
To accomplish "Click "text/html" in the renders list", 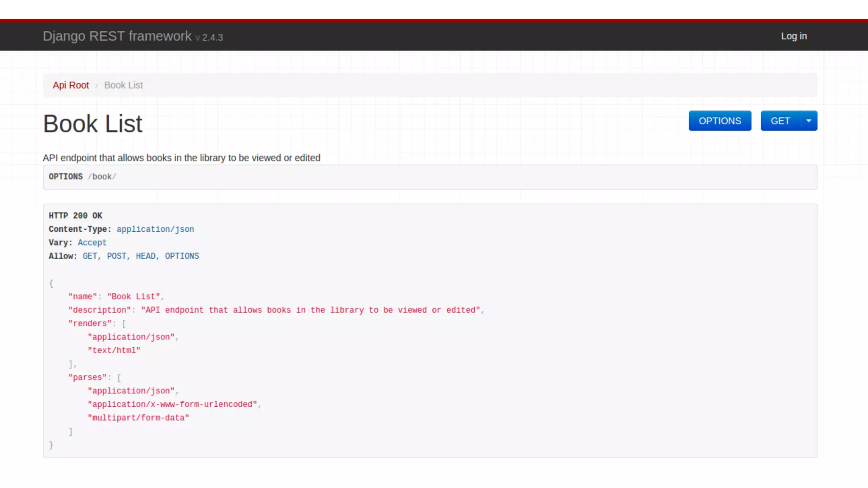I will [114, 350].
